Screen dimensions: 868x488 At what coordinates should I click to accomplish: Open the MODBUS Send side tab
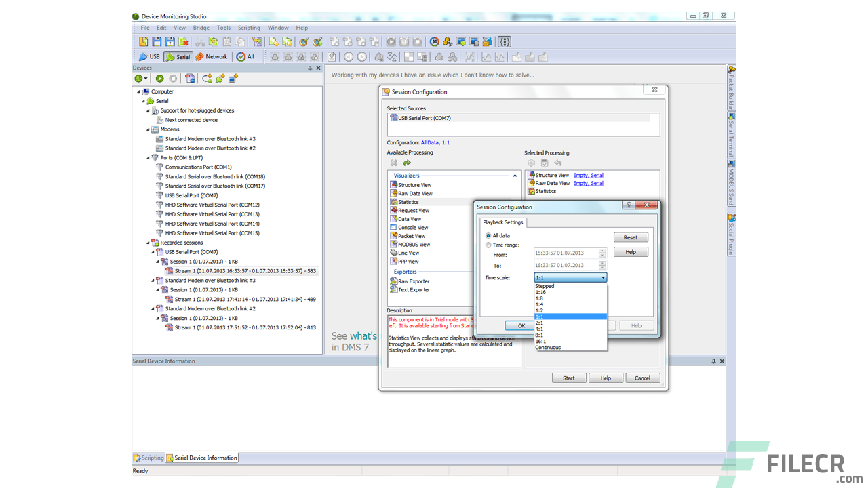pyautogui.click(x=731, y=182)
